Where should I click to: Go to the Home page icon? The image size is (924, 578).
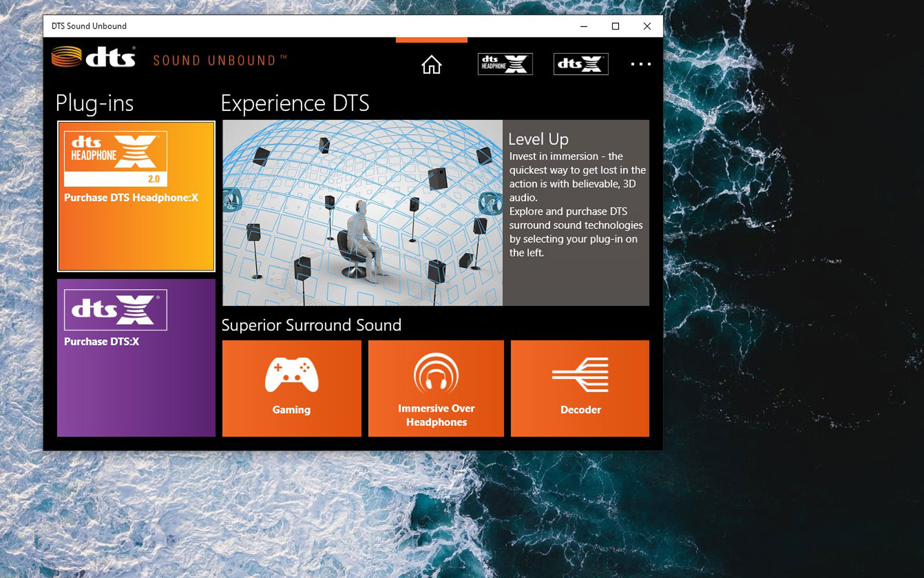[x=431, y=65]
